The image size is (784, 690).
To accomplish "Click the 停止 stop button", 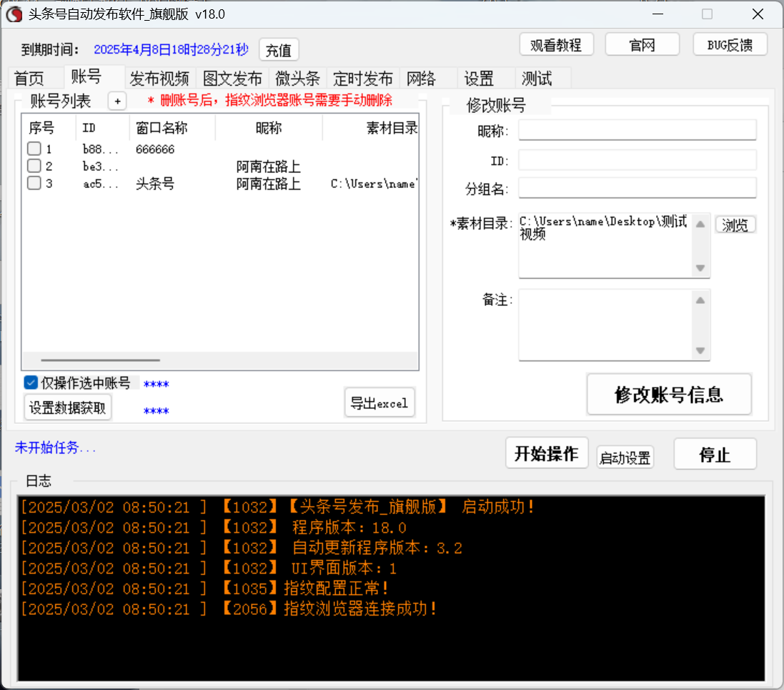I will [x=715, y=454].
